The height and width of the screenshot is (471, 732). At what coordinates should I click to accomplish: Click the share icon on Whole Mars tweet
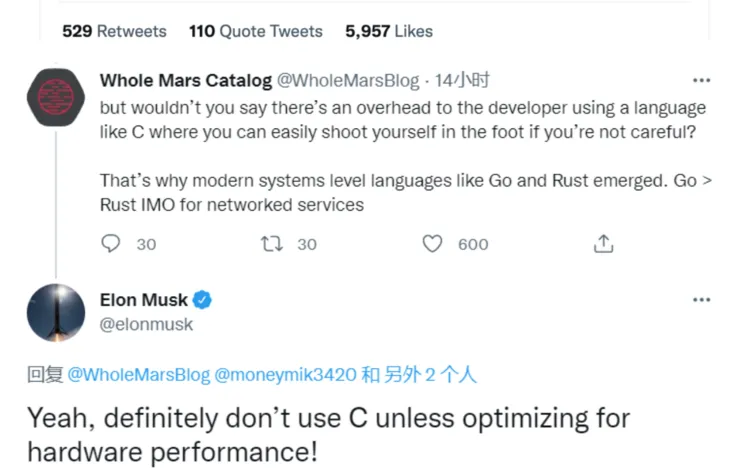click(x=603, y=243)
